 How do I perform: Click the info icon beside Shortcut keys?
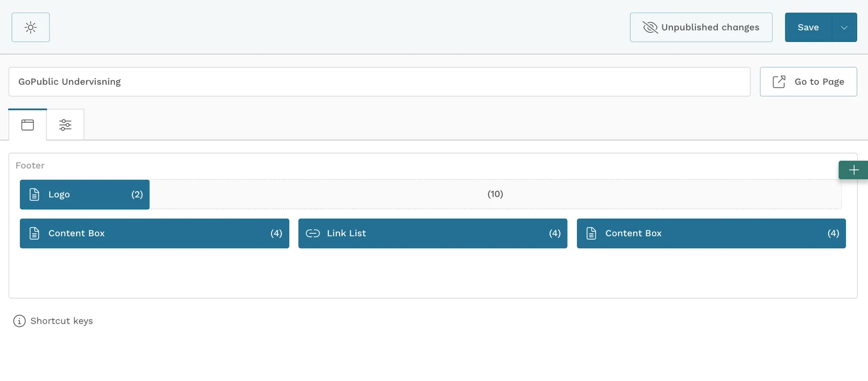tap(19, 321)
